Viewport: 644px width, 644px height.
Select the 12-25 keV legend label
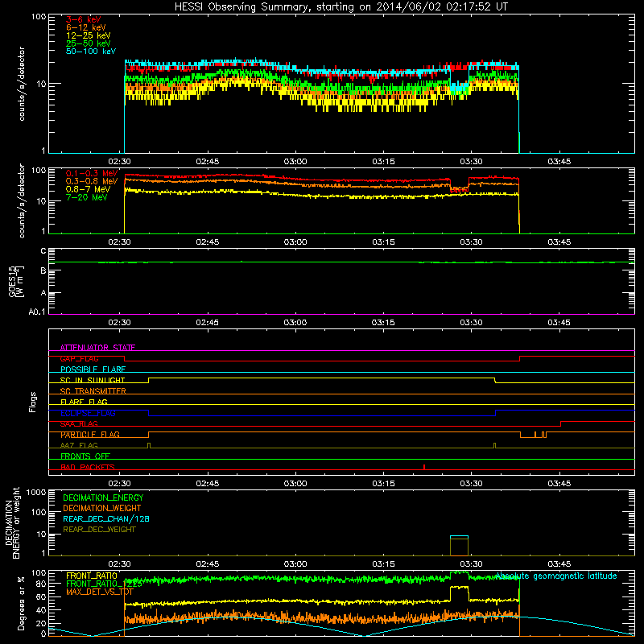click(89, 35)
